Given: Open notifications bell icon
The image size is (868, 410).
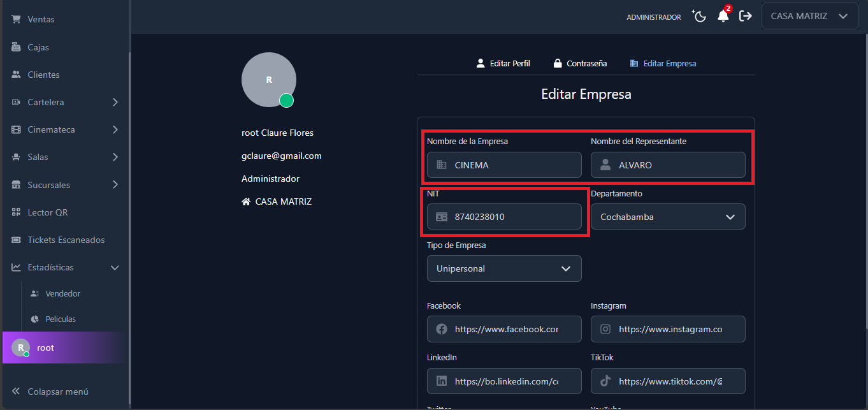Looking at the screenshot, I should (x=723, y=17).
